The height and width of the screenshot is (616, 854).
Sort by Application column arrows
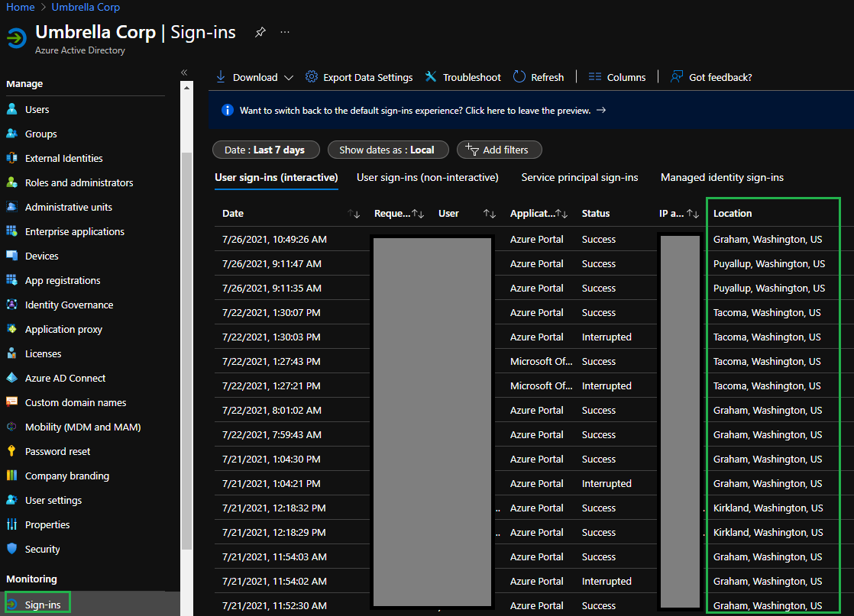click(x=561, y=214)
